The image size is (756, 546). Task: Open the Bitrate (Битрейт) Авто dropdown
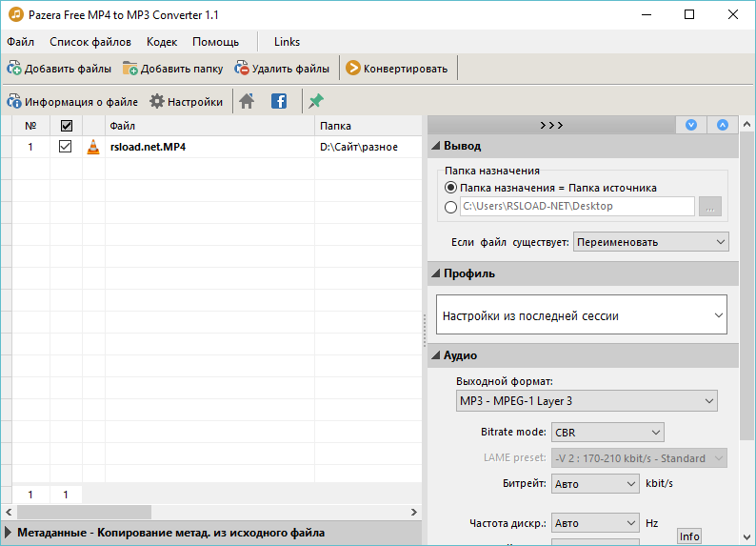(x=595, y=484)
